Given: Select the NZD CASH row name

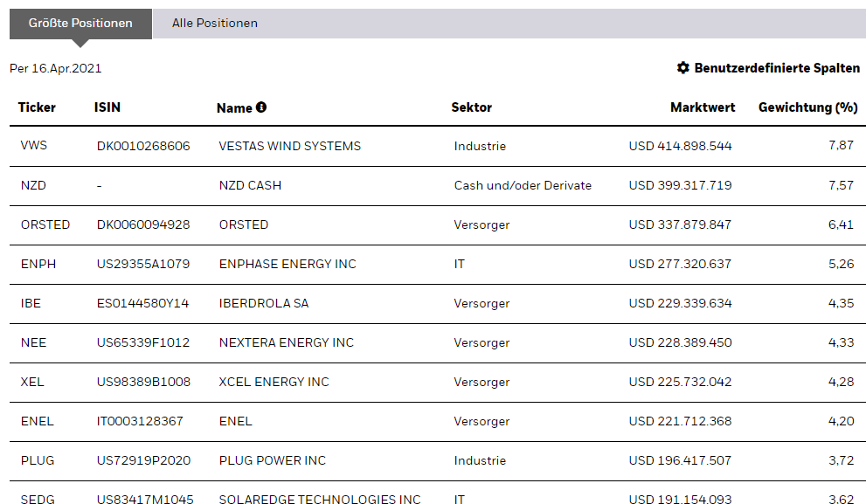Looking at the screenshot, I should (x=250, y=185).
